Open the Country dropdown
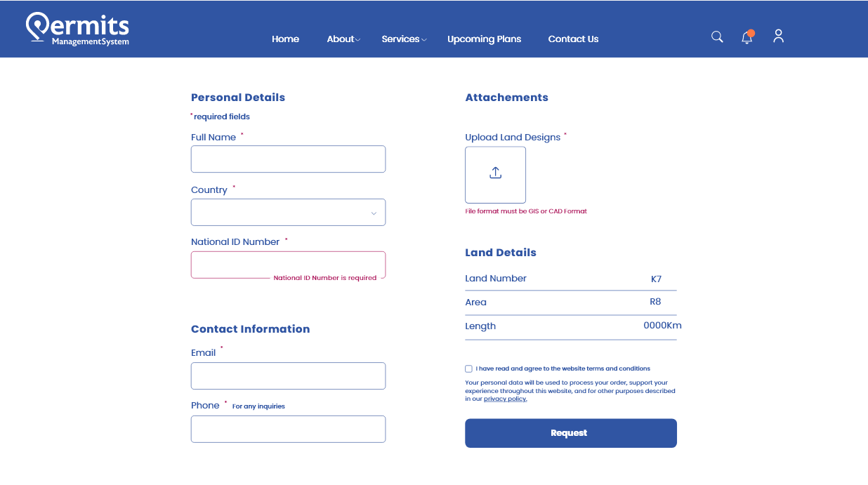 tap(288, 213)
